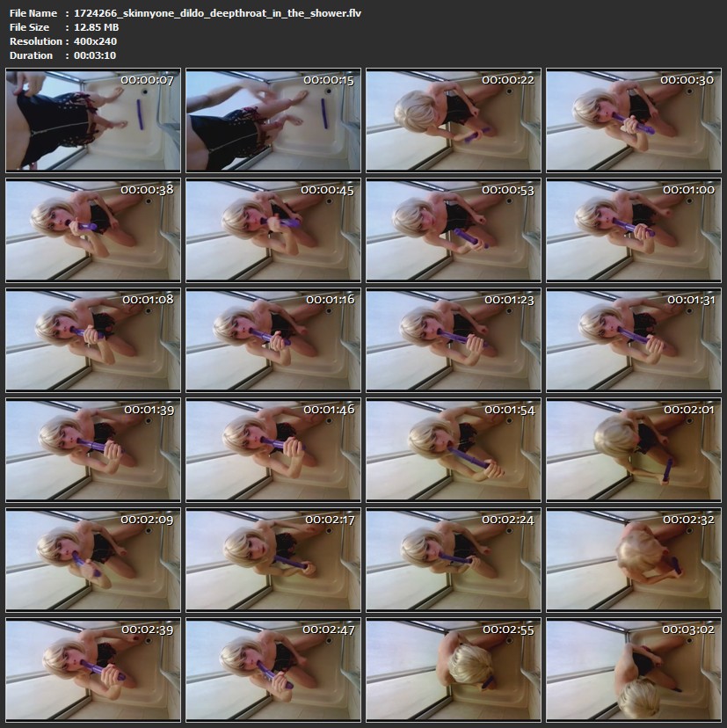
Task: Select the 00:02:47 frame
Action: click(273, 670)
